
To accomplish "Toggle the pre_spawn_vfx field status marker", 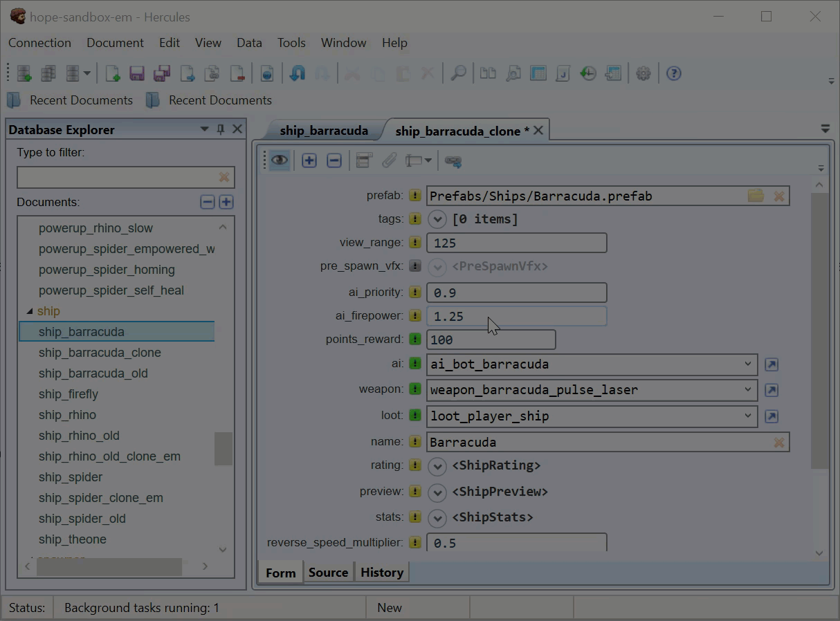I will tap(415, 266).
